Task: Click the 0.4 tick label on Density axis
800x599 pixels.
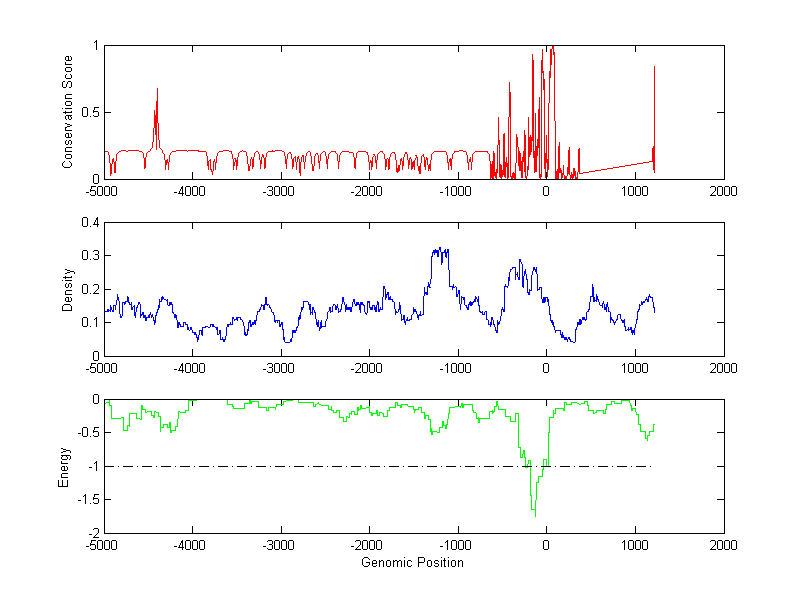Action: click(89, 223)
